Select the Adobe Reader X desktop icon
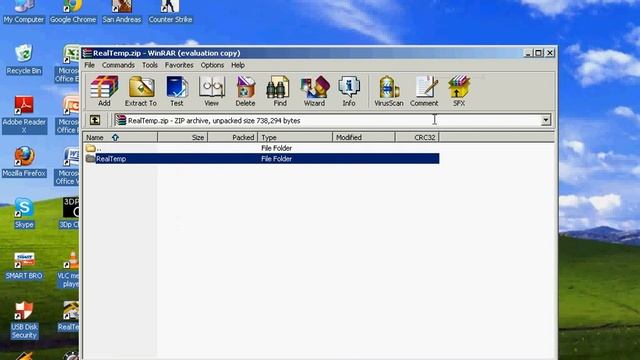 [x=24, y=115]
